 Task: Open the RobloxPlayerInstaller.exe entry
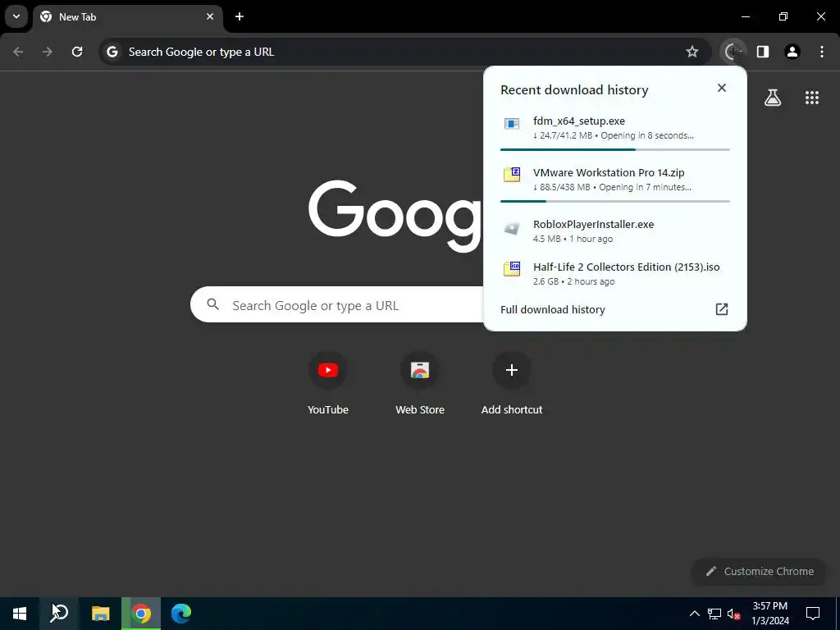pos(615,231)
